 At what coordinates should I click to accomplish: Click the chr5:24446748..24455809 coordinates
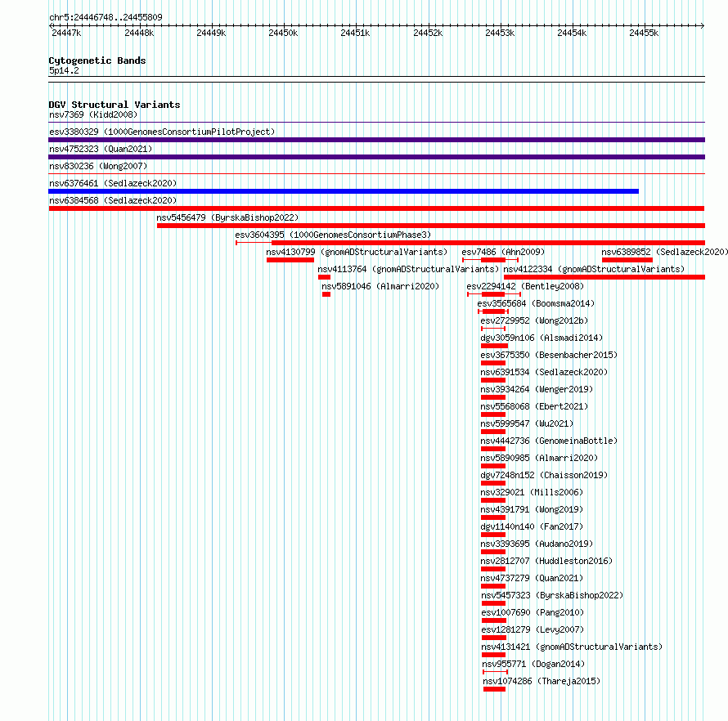(106, 17)
